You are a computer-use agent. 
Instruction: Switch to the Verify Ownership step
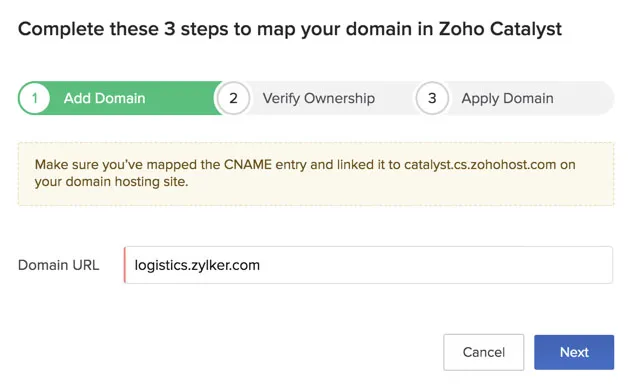coord(319,98)
